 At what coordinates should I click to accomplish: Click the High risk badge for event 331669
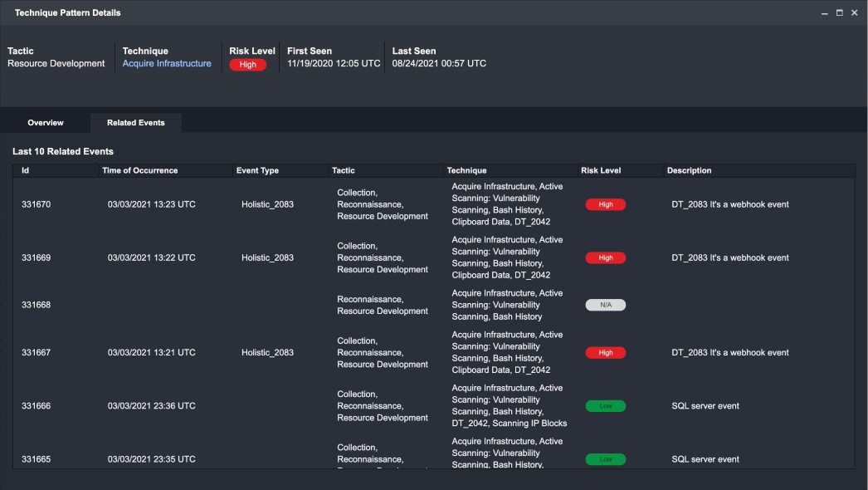605,257
